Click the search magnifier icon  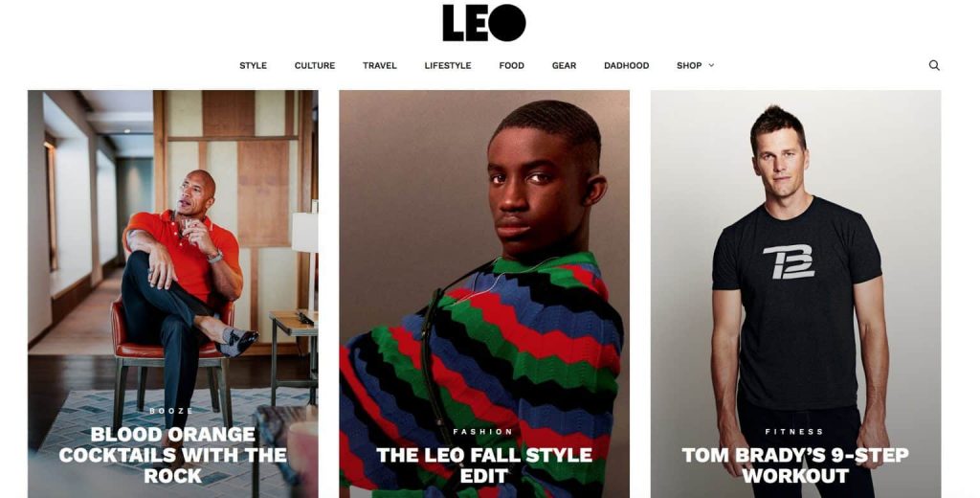click(934, 65)
